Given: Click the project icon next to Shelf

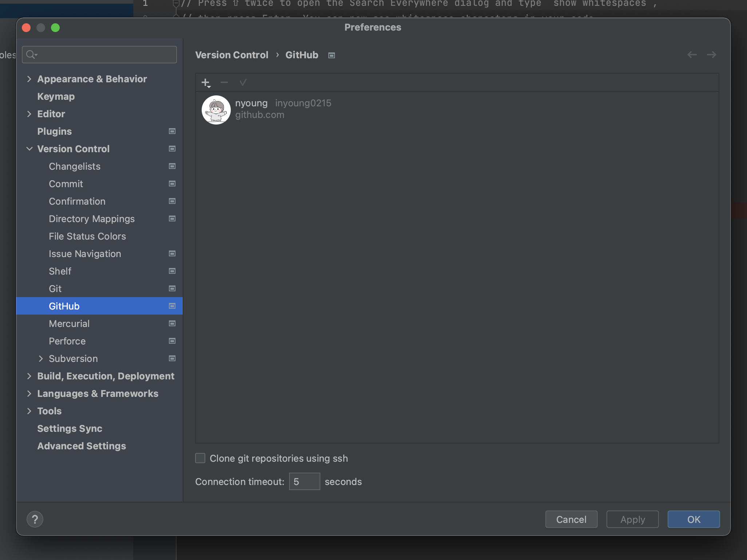Looking at the screenshot, I should (172, 271).
